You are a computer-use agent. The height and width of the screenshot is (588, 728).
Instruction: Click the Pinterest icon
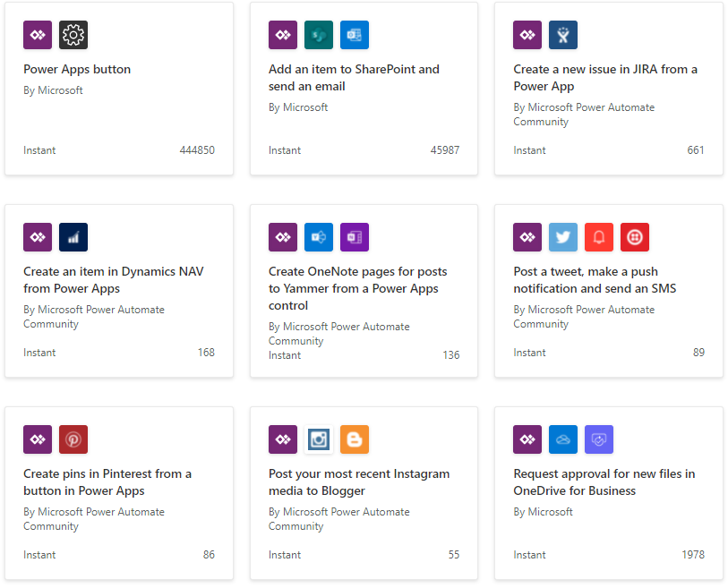(73, 439)
